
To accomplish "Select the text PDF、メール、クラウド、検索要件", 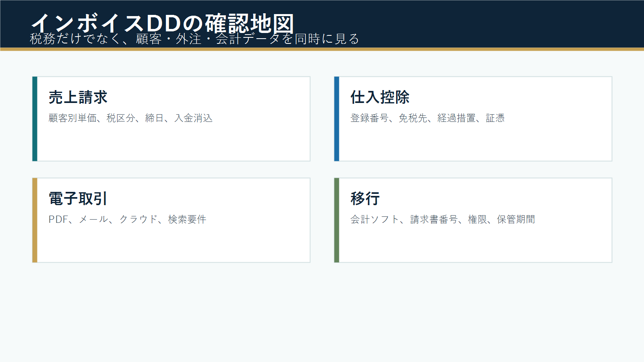I will tap(128, 219).
